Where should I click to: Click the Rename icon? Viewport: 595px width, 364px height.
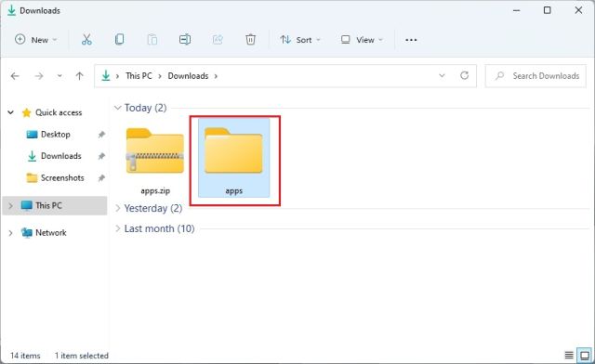185,39
